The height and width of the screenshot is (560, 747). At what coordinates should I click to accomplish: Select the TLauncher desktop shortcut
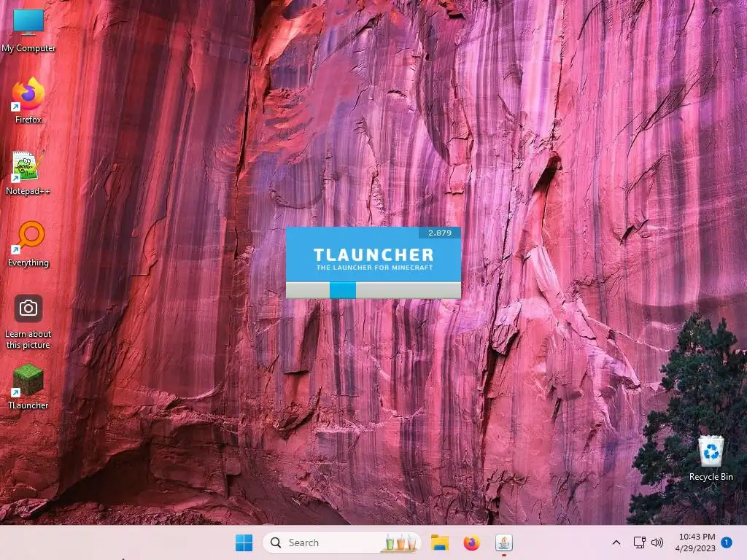(x=28, y=387)
